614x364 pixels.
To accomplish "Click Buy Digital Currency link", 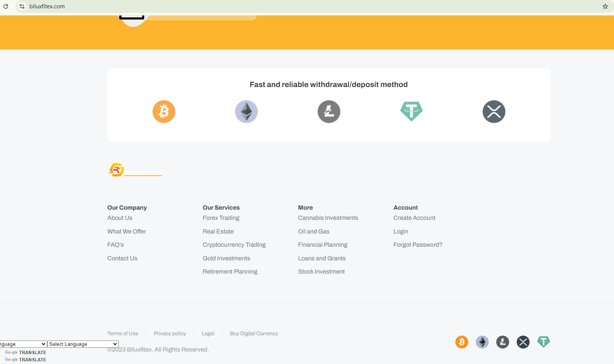I will [x=254, y=333].
